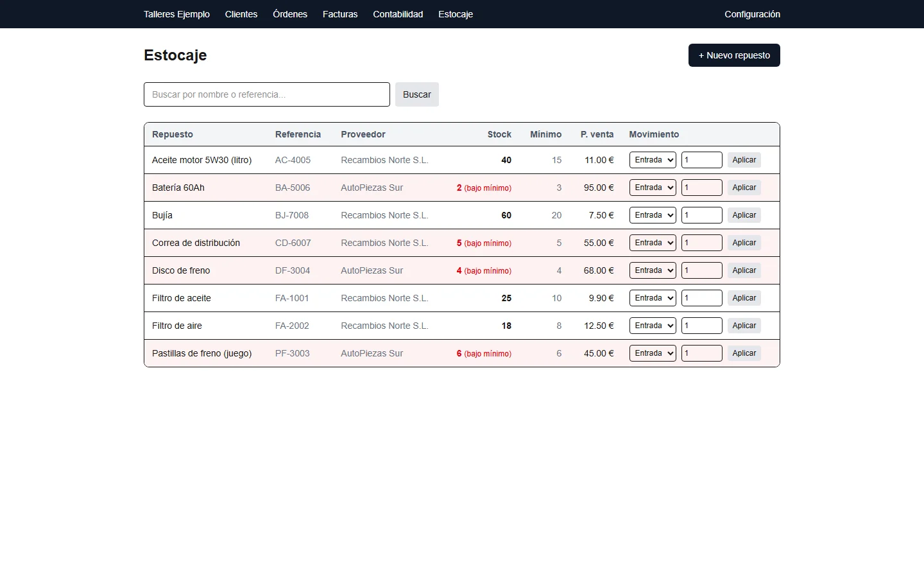This screenshot has width=924, height=578.
Task: Apply the movement for Filtro de aire
Action: 744,326
